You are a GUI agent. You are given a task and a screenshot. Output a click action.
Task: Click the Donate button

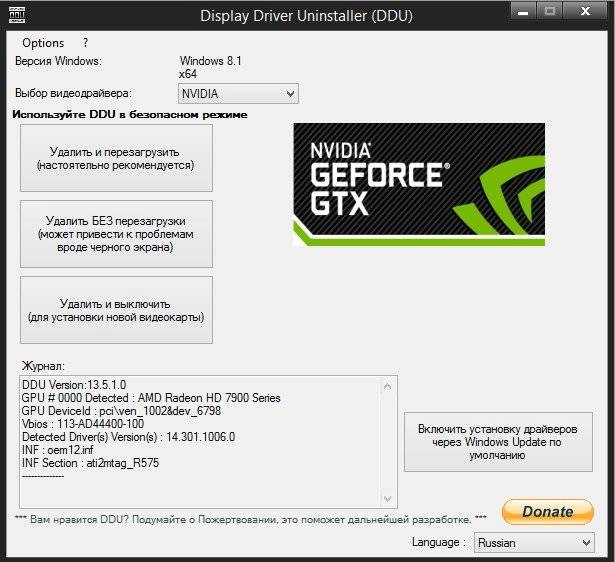click(548, 511)
